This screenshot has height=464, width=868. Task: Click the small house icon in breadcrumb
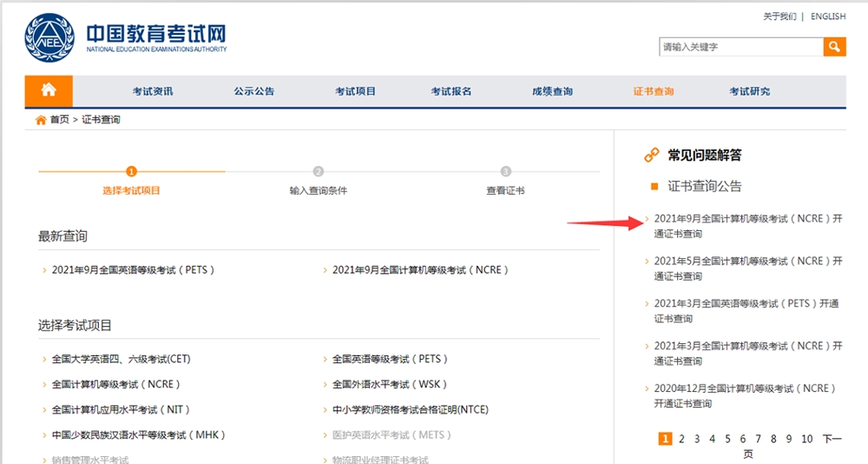40,120
